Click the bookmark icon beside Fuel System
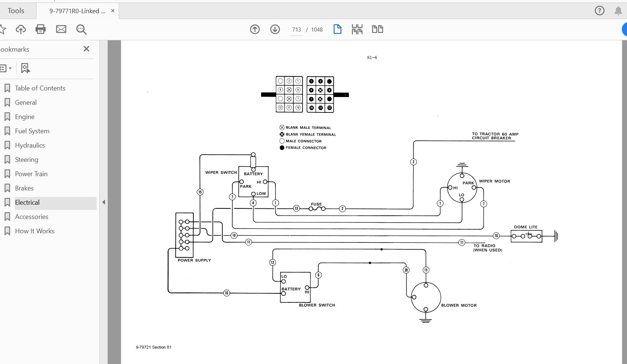Image resolution: width=627 pixels, height=364 pixels. click(x=7, y=131)
